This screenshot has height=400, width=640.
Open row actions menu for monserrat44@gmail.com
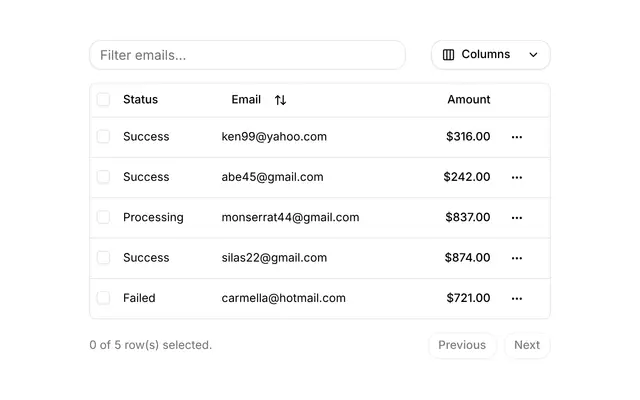[x=517, y=218]
